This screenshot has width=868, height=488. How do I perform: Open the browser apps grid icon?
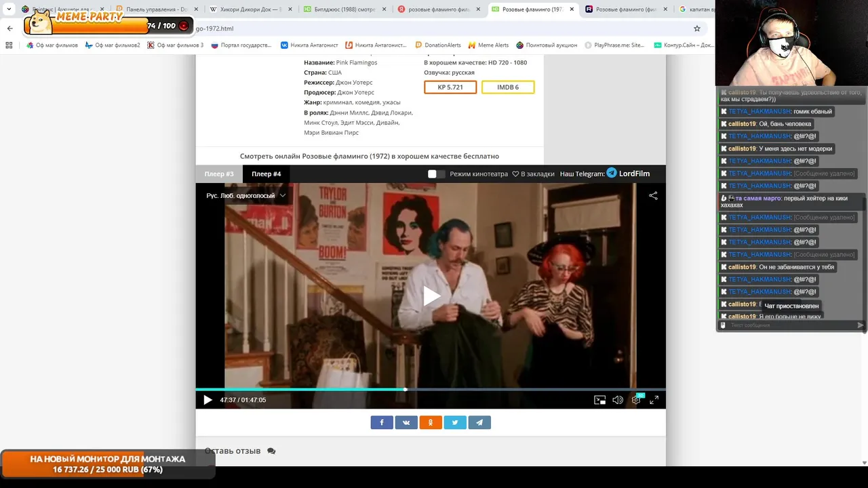tap(9, 45)
